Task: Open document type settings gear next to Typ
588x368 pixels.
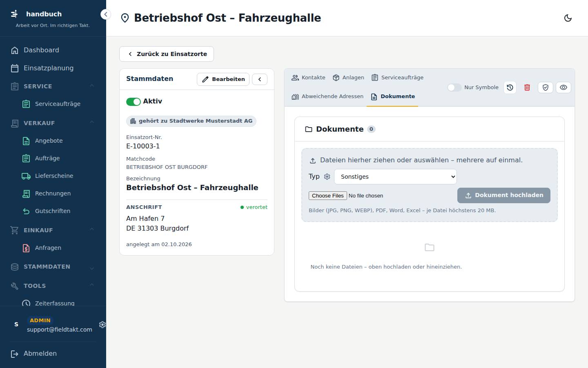Action: coord(327,177)
